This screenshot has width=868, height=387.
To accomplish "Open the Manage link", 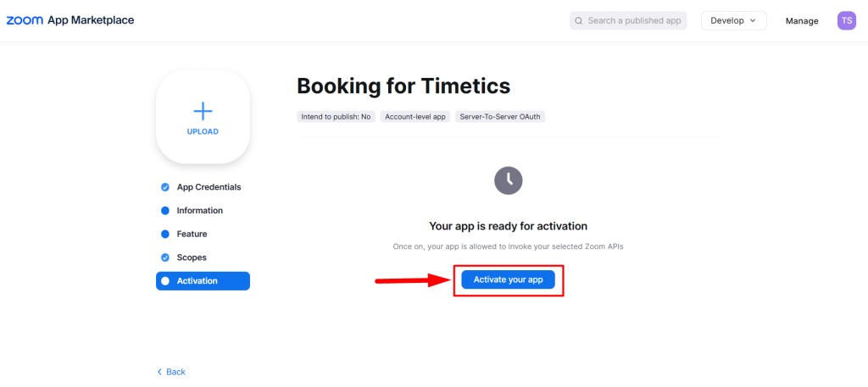I will [x=802, y=21].
